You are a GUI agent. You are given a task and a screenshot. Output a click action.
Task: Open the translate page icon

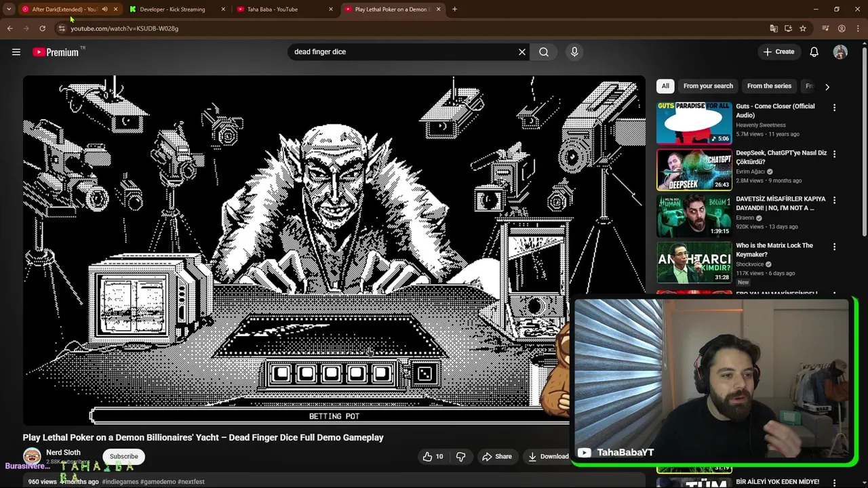774,28
